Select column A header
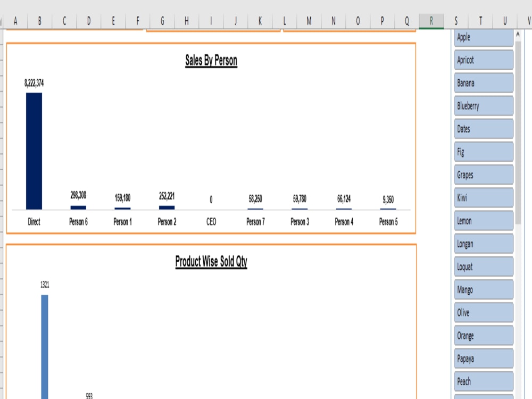Screen dimensions: 532x399 pyautogui.click(x=15, y=21)
